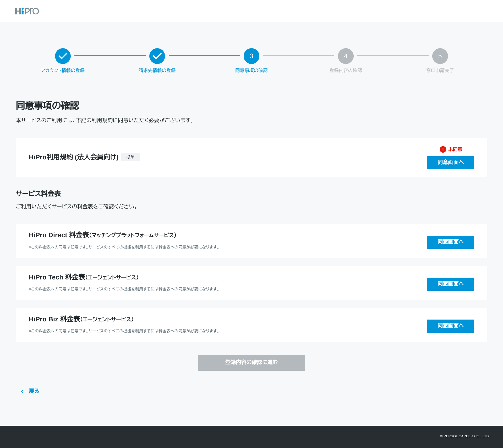The width and height of the screenshot is (503, 448).
Task: Click step 4 gray circle indicator
Action: 346,56
